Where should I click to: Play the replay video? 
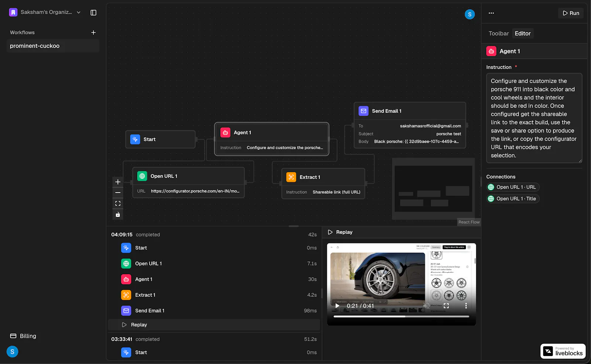[337, 306]
